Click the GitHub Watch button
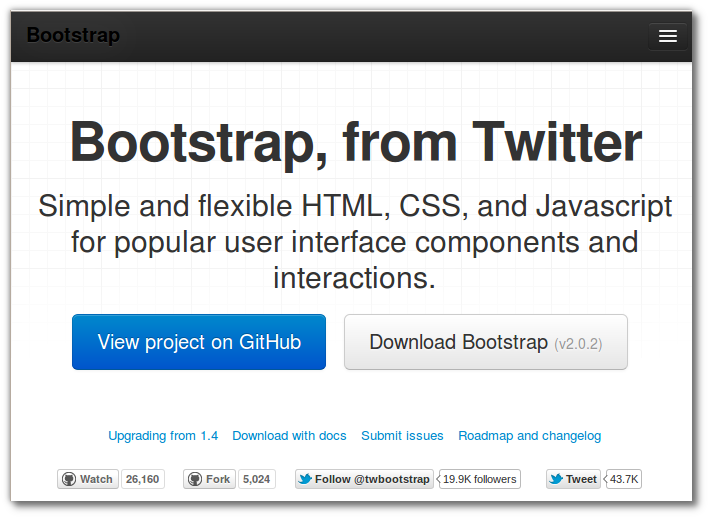This screenshot has width=709, height=518. tap(88, 479)
